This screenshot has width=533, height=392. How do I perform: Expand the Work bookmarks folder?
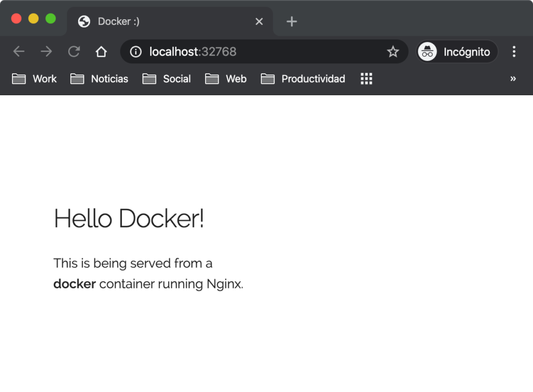click(34, 79)
